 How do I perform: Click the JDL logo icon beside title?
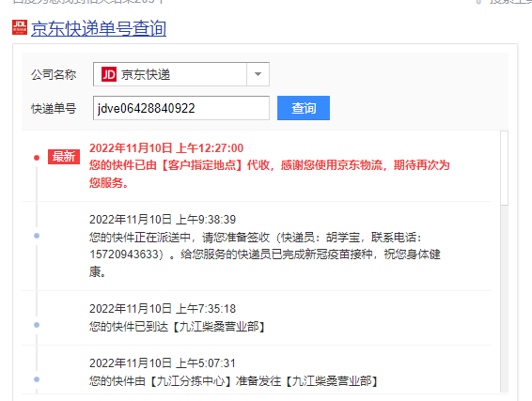click(x=20, y=27)
